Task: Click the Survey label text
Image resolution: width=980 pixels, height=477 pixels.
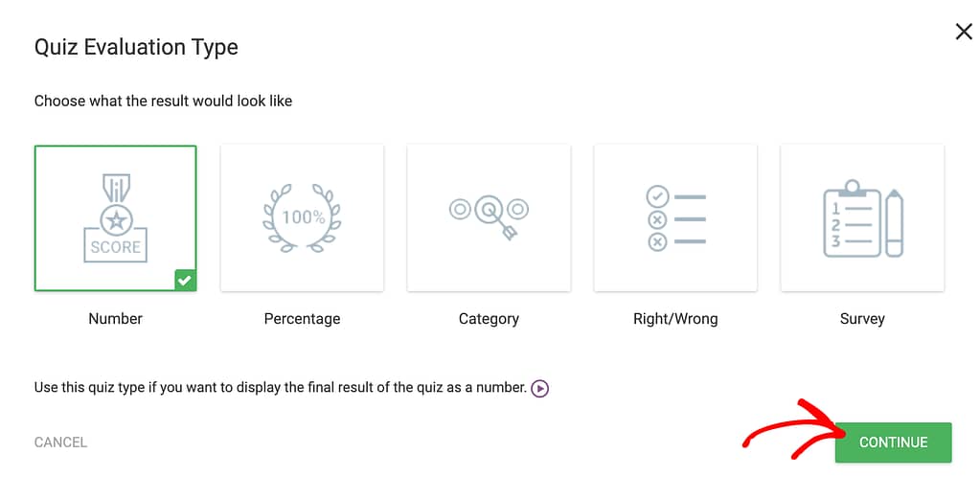Action: (862, 319)
